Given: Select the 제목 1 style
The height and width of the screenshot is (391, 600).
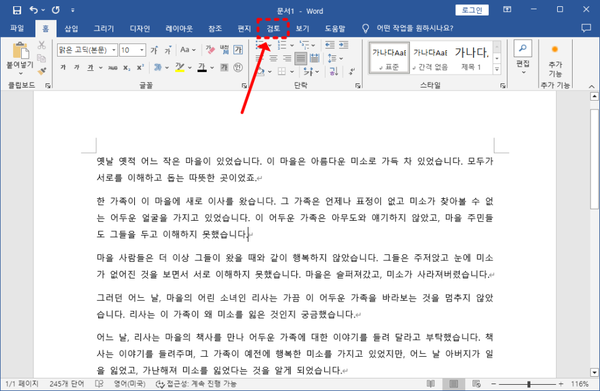Looking at the screenshot, I should tap(471, 58).
